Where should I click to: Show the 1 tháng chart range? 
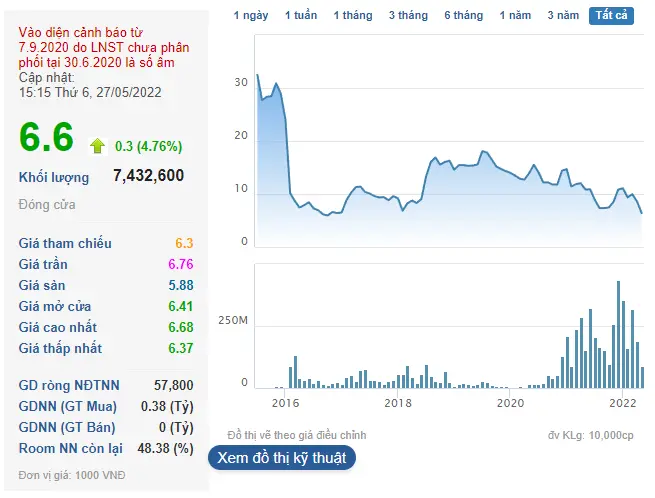tap(352, 16)
